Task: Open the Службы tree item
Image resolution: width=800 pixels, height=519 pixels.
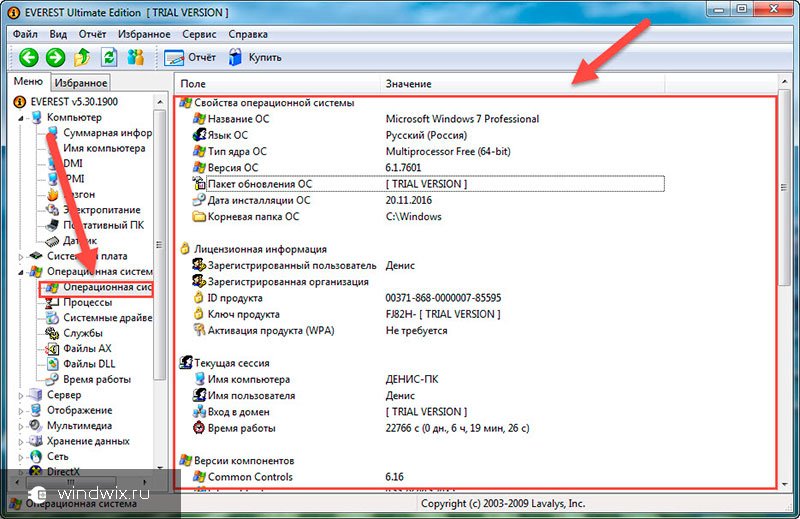Action: click(x=74, y=333)
